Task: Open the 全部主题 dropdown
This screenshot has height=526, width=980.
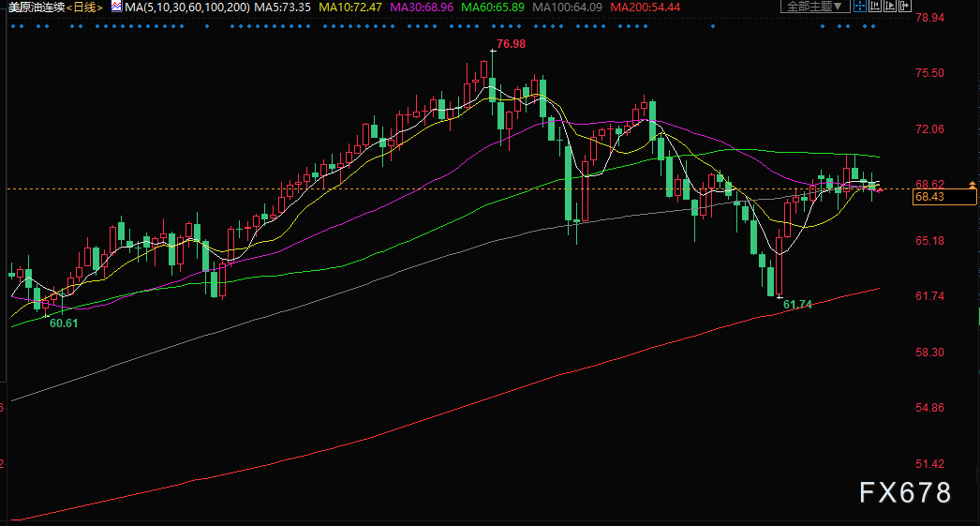Action: tap(813, 7)
